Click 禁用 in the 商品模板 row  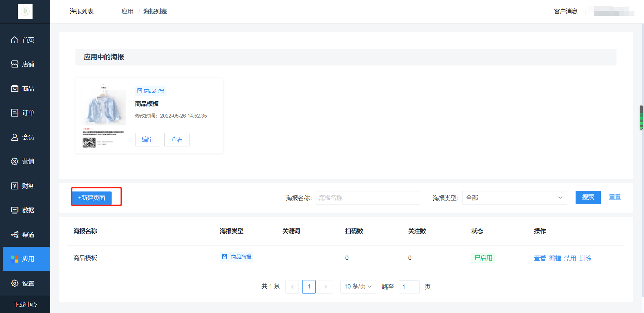point(570,258)
